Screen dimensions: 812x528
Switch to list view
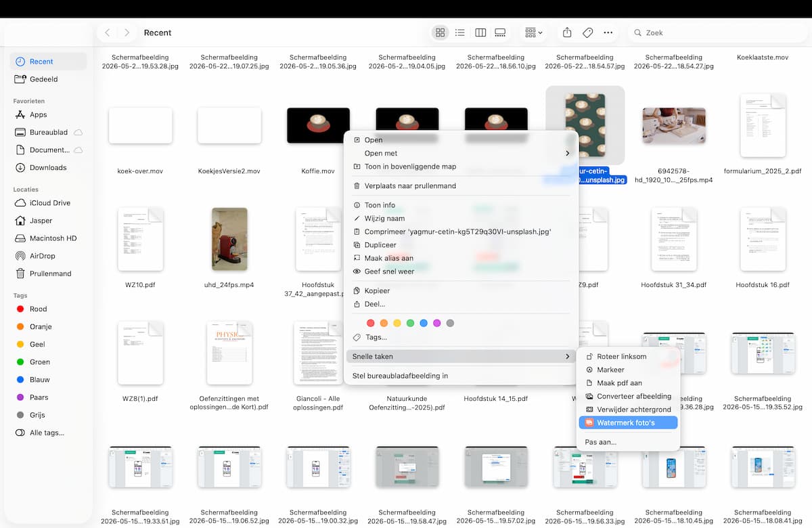[460, 32]
